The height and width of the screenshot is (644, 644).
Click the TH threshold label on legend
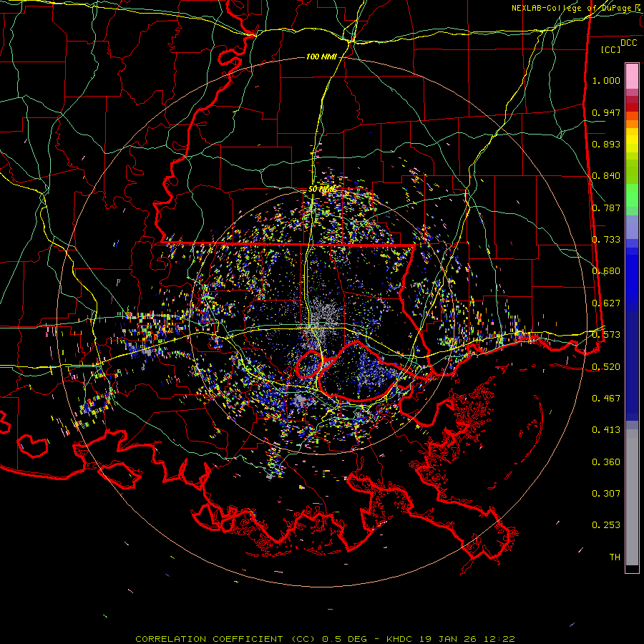(x=615, y=557)
